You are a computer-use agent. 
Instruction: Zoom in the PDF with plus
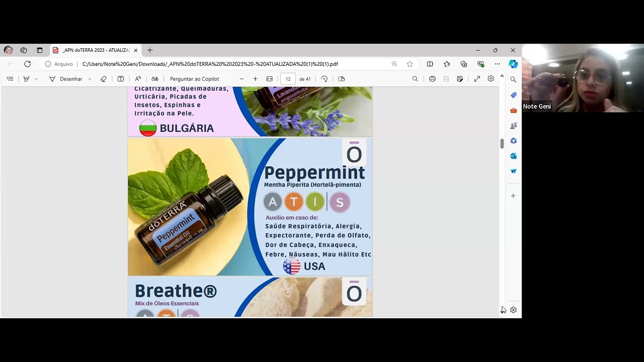pyautogui.click(x=256, y=79)
